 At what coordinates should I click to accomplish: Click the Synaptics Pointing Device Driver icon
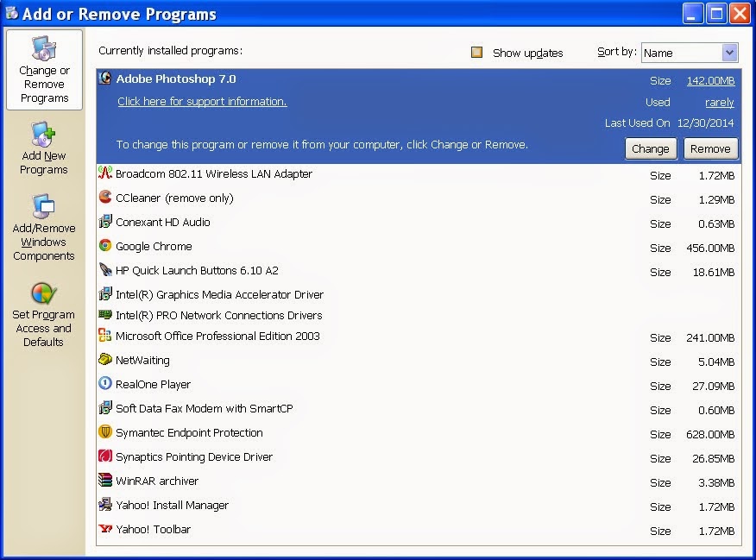pos(105,456)
